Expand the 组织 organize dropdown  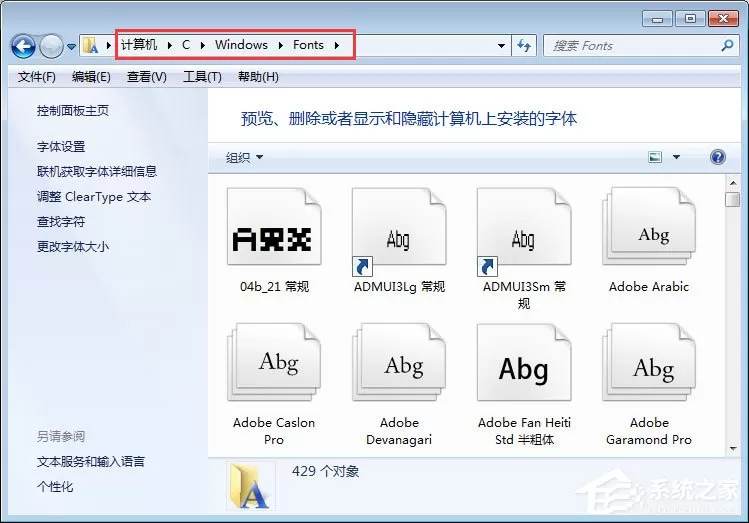245,157
